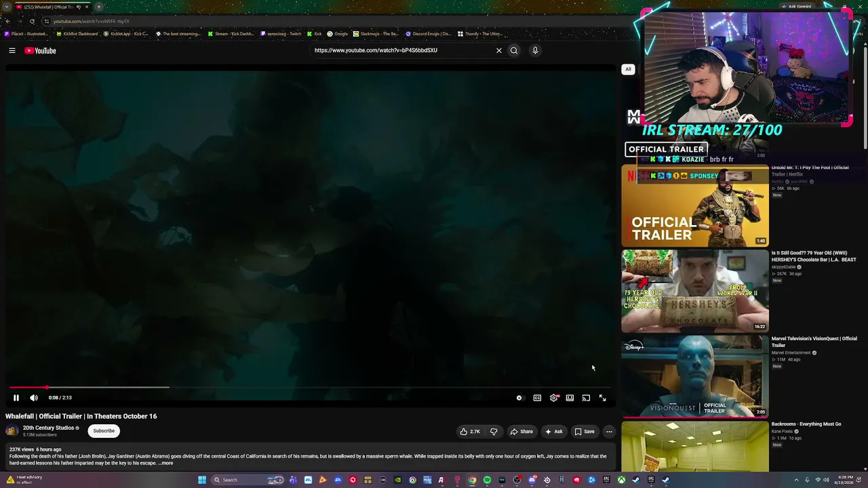Screen dimensions: 868x488
Task: Open the Mr. T I Pity The Fool thumbnail
Action: pyautogui.click(x=695, y=206)
